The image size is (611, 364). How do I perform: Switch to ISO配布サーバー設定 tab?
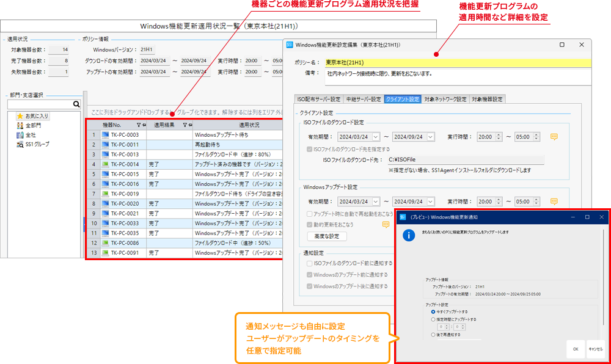(319, 100)
